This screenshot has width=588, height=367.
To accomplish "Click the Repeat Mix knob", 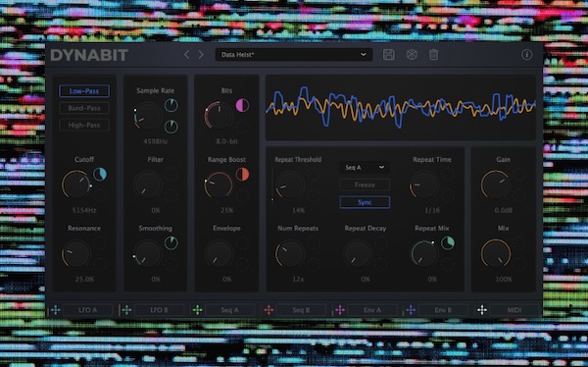I will (x=424, y=253).
